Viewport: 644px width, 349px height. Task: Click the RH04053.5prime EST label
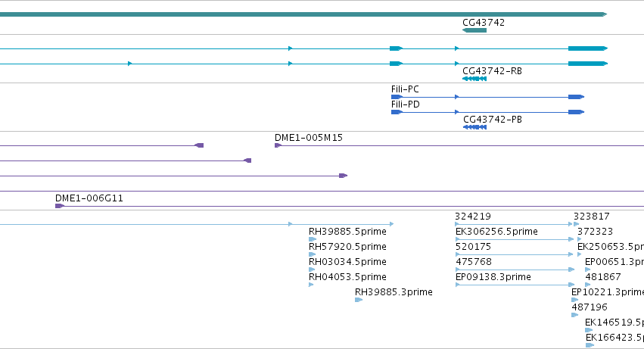pyautogui.click(x=347, y=277)
